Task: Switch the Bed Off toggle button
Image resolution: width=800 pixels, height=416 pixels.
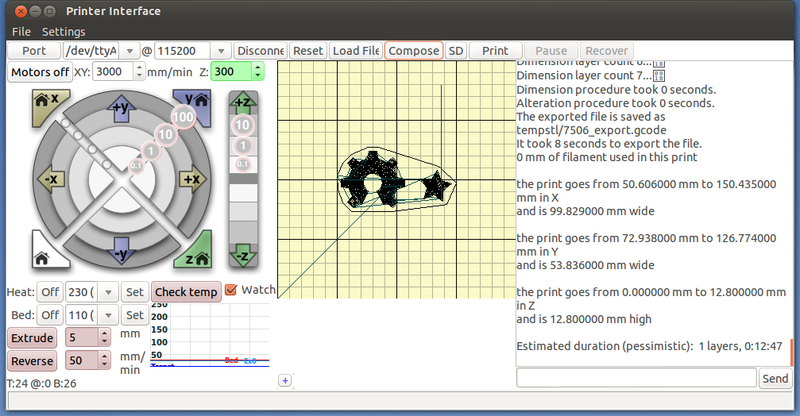Action: tap(49, 315)
